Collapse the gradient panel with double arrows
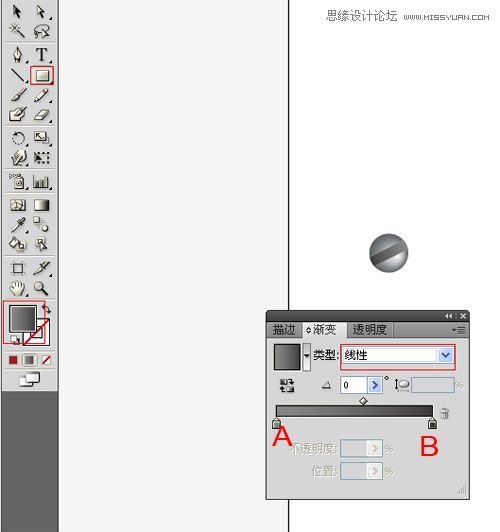500x532 pixels. (x=448, y=316)
